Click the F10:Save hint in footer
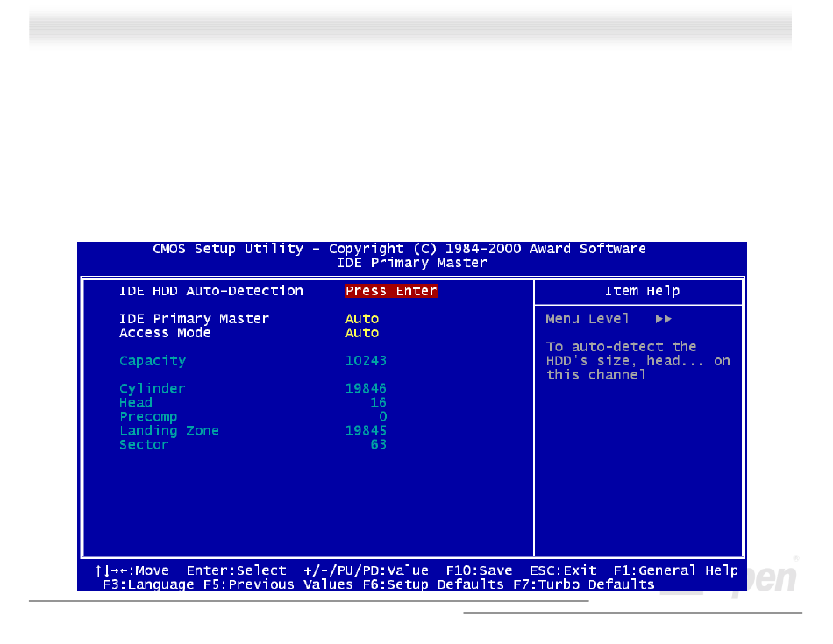Image resolution: width=833 pixels, height=644 pixels. click(479, 570)
